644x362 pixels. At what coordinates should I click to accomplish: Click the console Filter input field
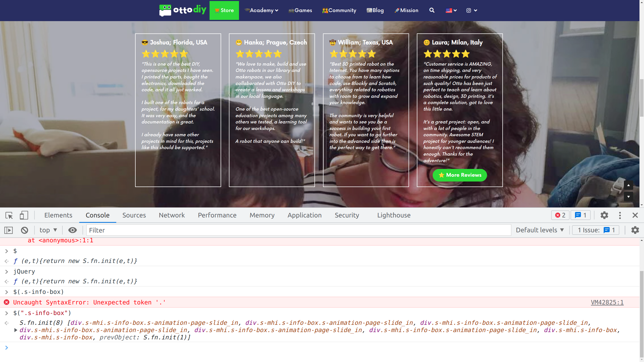pyautogui.click(x=298, y=230)
